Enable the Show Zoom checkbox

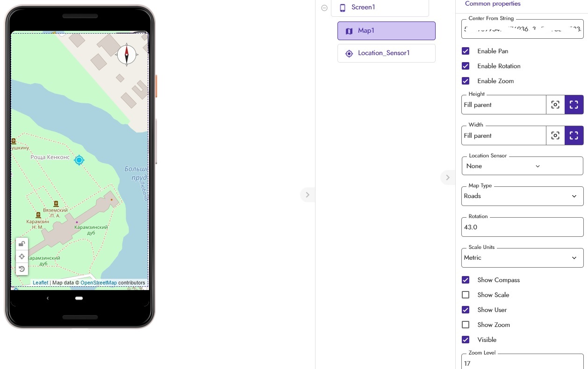point(466,325)
